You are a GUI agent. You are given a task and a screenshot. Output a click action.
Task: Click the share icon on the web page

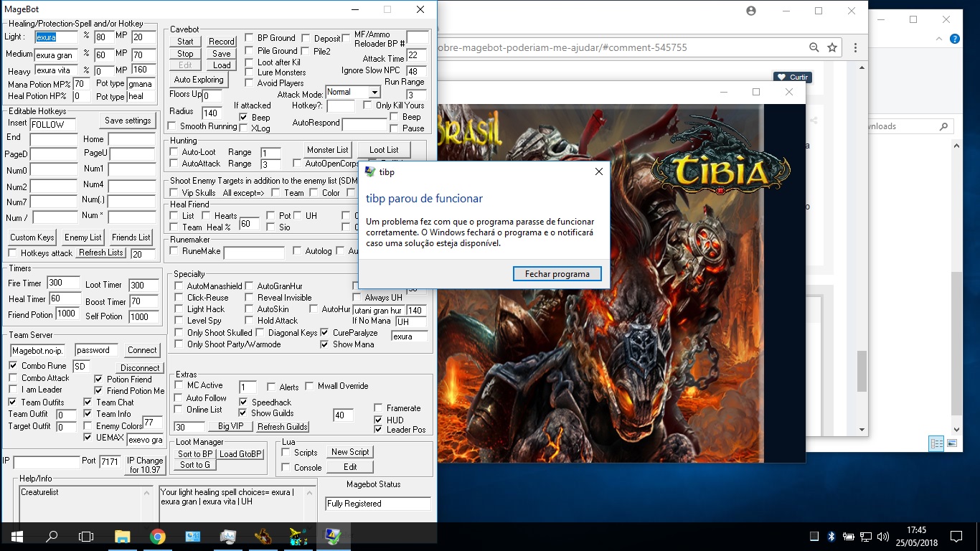pyautogui.click(x=814, y=120)
